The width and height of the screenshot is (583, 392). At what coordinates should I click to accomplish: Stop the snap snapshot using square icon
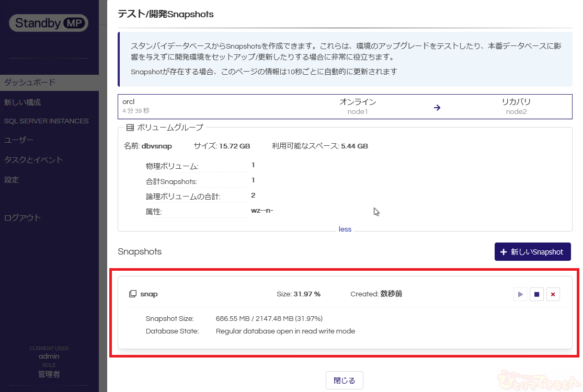tap(536, 294)
